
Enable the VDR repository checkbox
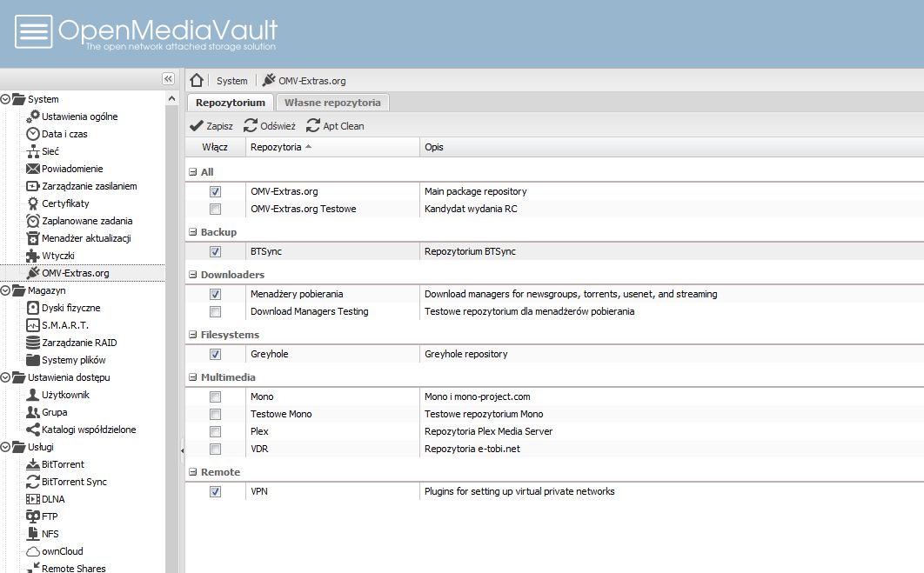[215, 450]
